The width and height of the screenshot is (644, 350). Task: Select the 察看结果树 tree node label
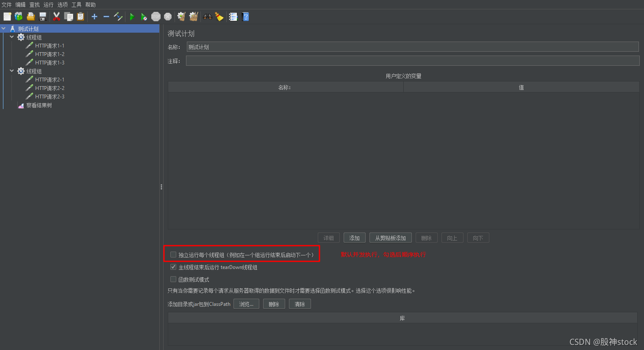[39, 105]
